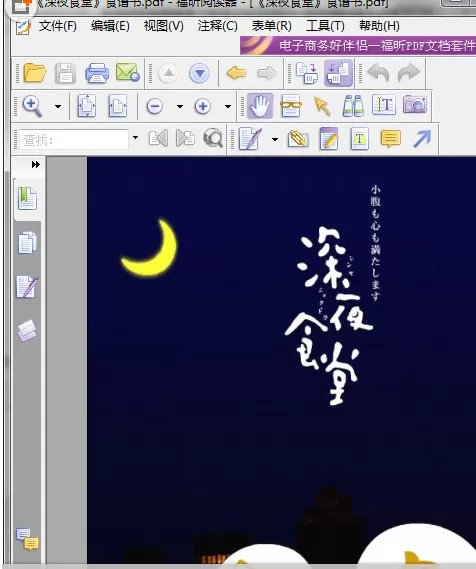
Task: Open the Comments side panel
Action: (27, 539)
